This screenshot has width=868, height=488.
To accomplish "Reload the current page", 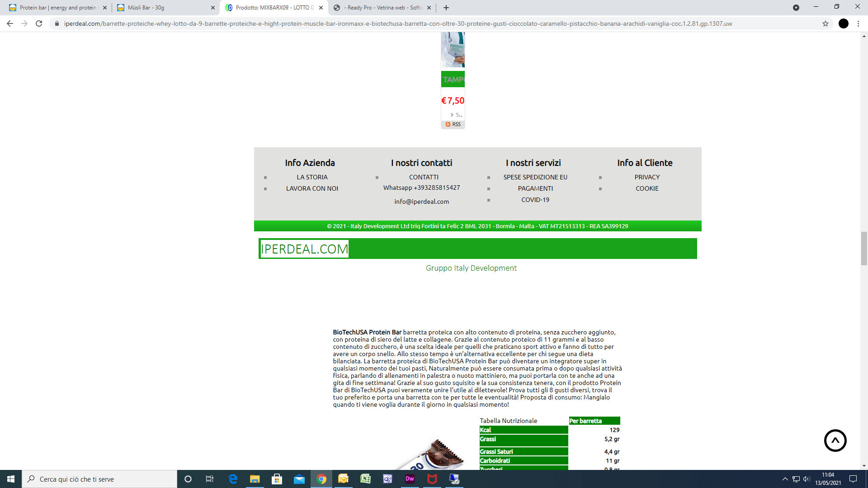I will [39, 23].
